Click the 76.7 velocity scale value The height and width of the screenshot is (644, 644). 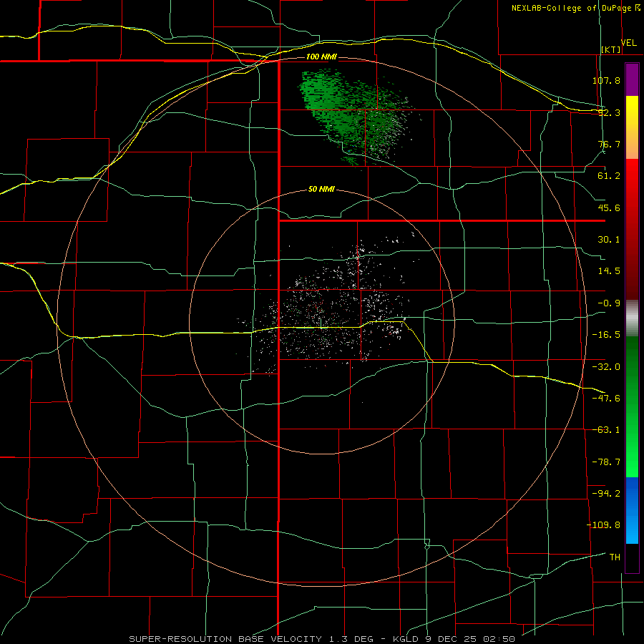(609, 144)
